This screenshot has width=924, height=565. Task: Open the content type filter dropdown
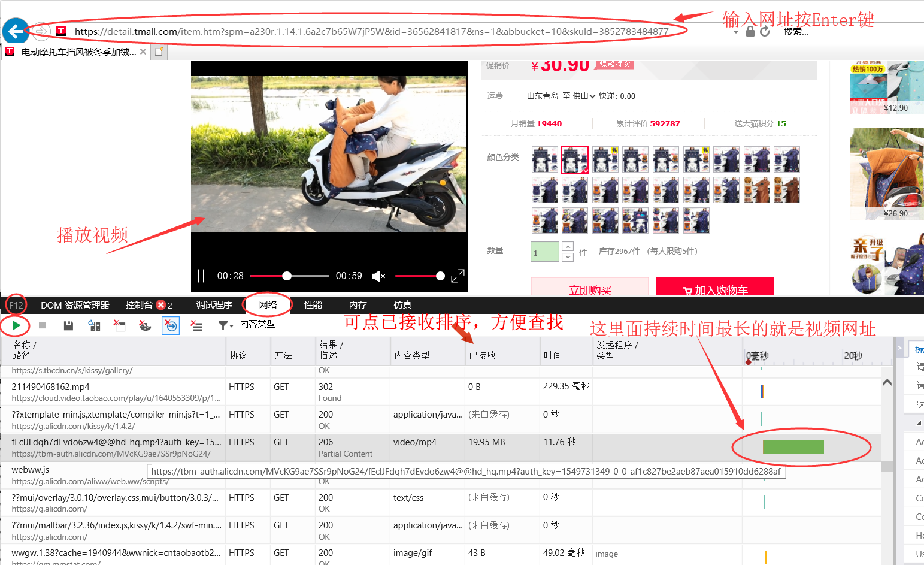[x=225, y=325]
